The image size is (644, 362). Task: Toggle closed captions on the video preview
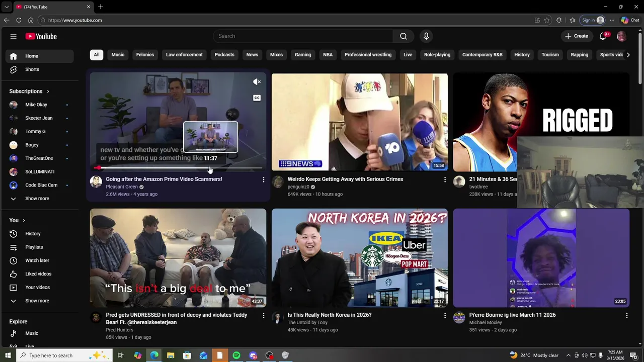257,98
